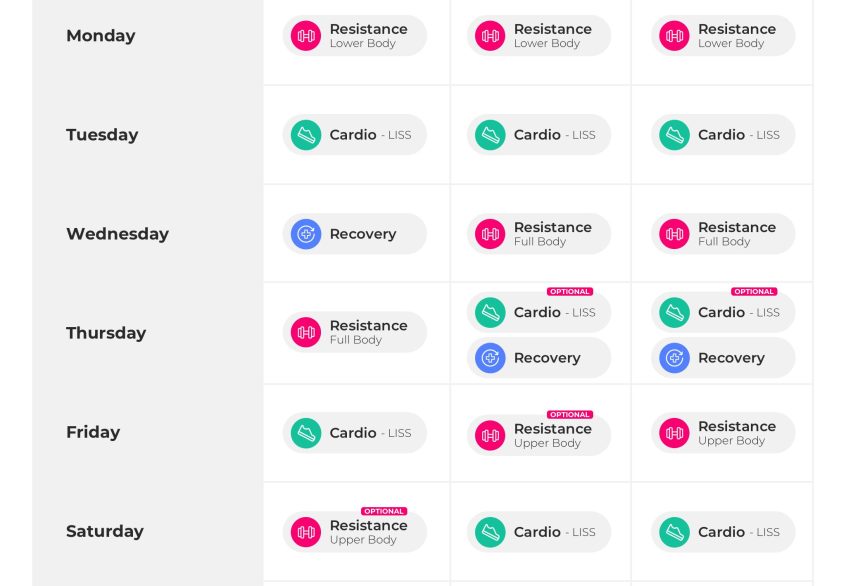Open Monday's middle-column Resistance Lower Body workout
Screen dimensions: 846x586
click(539, 36)
